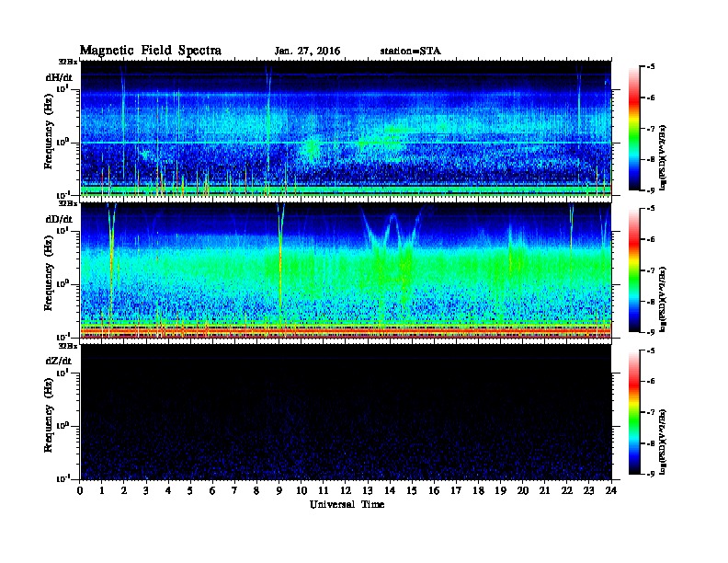Select the date text "Jan. 27, 2016"
Viewport: 728px width, 563px height.
pos(307,52)
